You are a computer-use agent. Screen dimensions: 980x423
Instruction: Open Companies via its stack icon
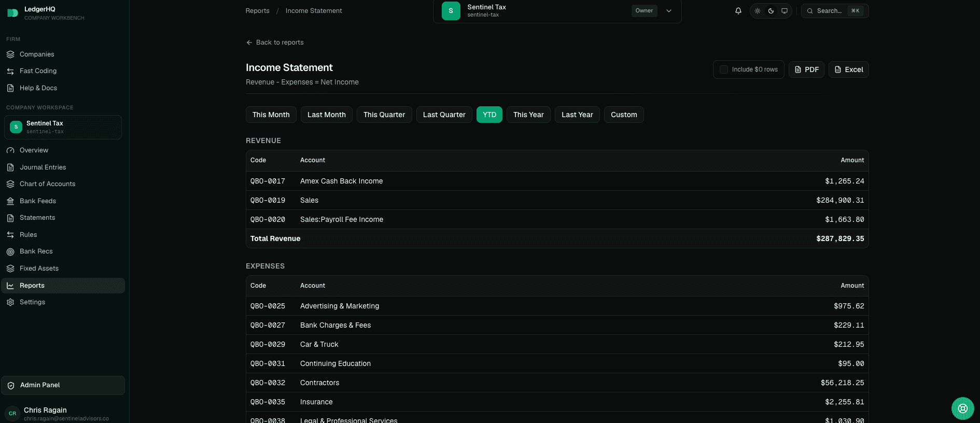pyautogui.click(x=10, y=54)
